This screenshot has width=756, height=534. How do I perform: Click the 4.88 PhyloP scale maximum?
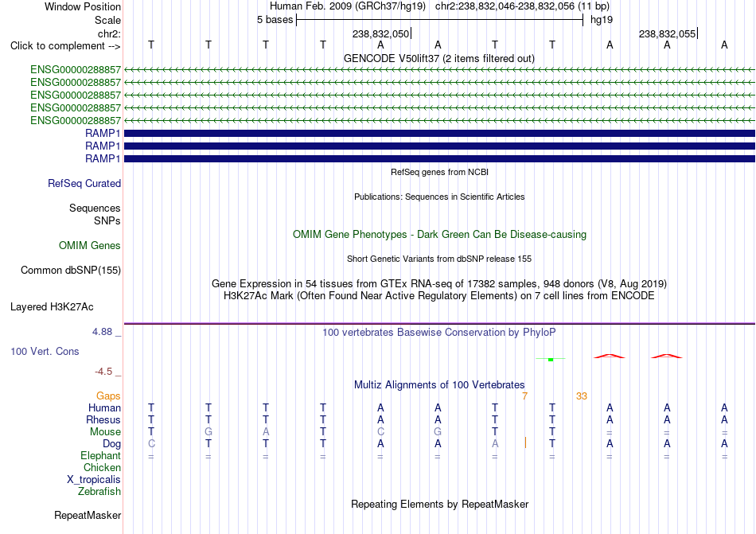(102, 332)
